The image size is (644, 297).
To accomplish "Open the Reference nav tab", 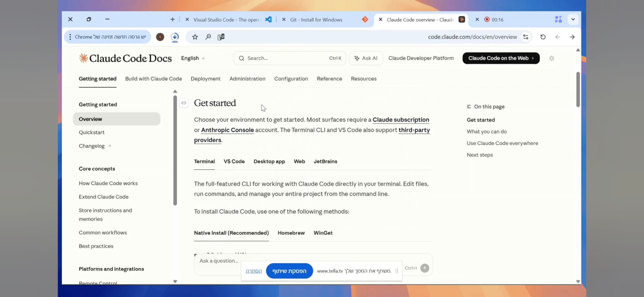I will pos(329,79).
